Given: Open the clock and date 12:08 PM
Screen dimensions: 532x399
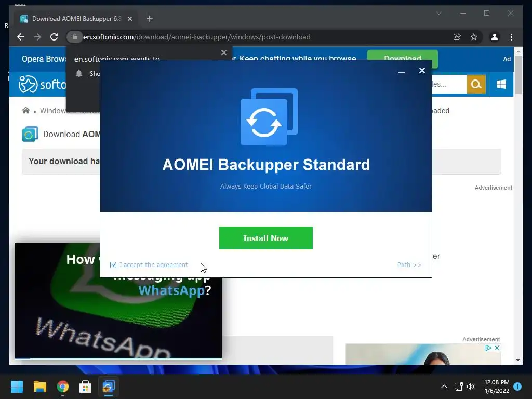Looking at the screenshot, I should pos(497,387).
